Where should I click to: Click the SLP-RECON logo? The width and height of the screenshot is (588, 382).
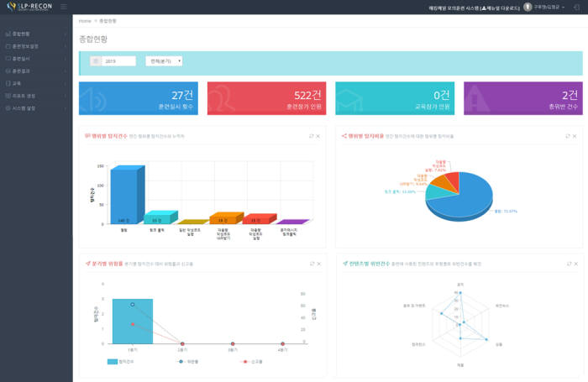[x=29, y=7]
